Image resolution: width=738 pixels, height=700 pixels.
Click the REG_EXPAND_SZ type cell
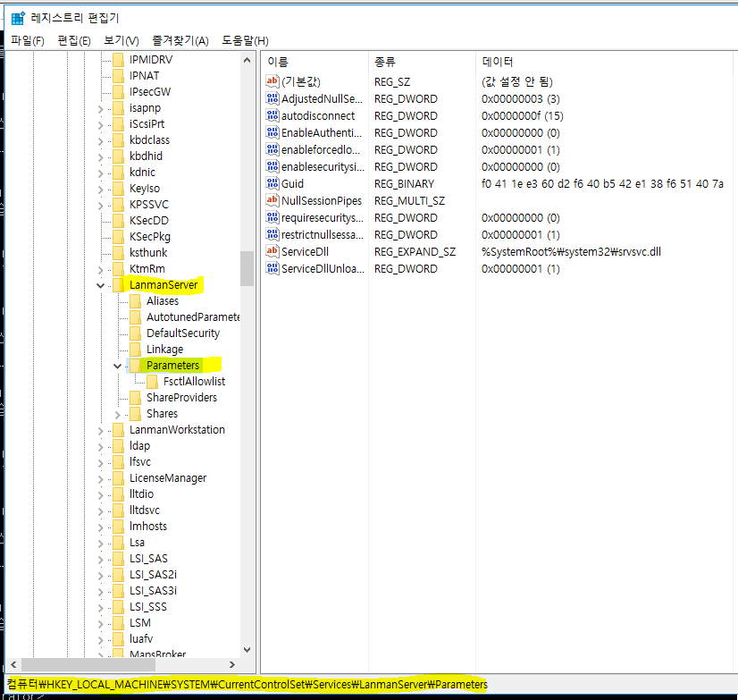(415, 251)
